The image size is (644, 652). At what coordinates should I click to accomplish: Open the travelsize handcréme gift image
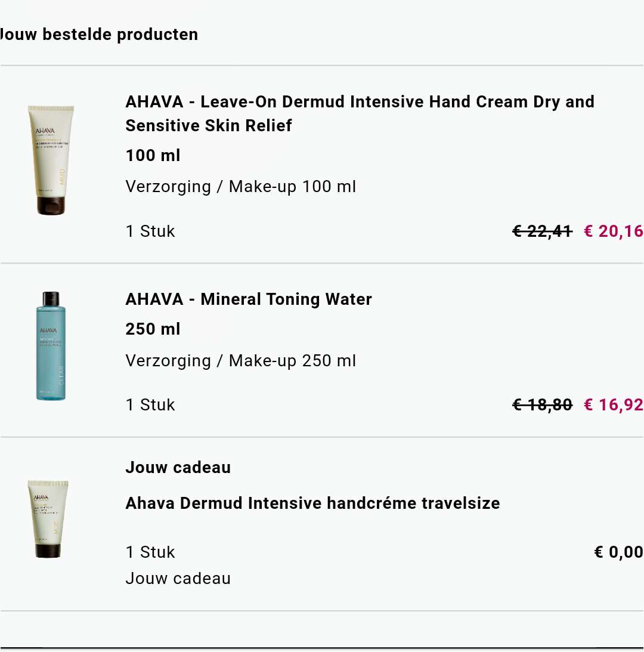click(48, 518)
